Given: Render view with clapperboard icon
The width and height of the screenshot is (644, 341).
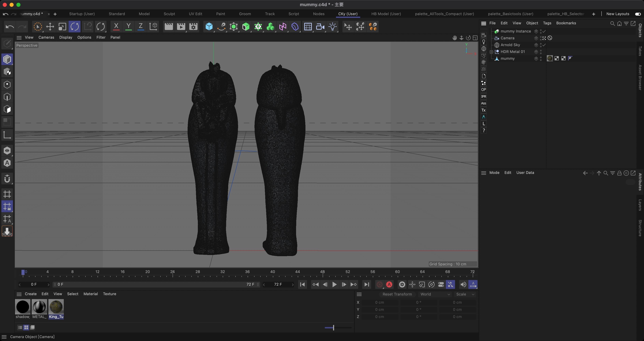Looking at the screenshot, I should pyautogui.click(x=169, y=26).
